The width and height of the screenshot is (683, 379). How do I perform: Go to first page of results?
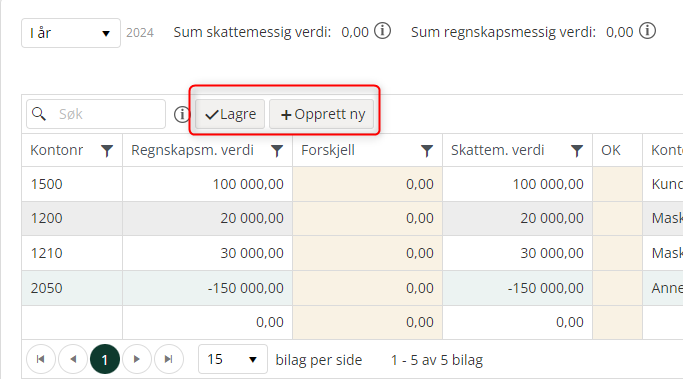(41, 359)
